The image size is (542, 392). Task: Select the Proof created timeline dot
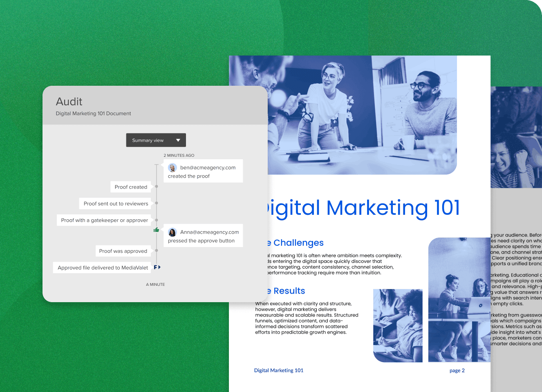(x=157, y=187)
